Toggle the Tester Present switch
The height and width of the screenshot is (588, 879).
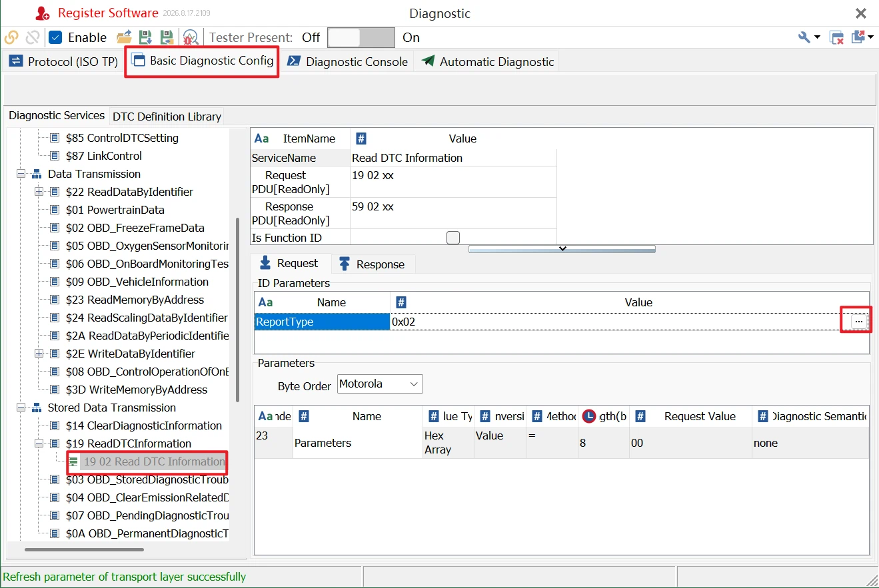coord(361,37)
